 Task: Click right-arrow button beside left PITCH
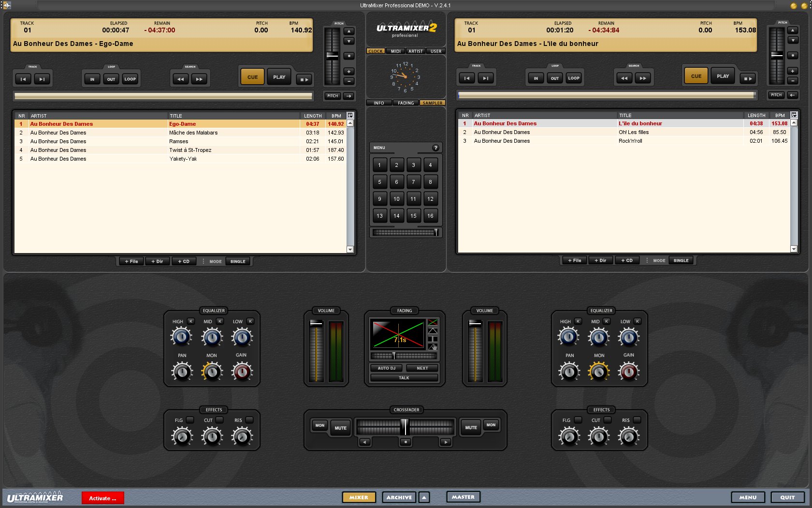[349, 96]
